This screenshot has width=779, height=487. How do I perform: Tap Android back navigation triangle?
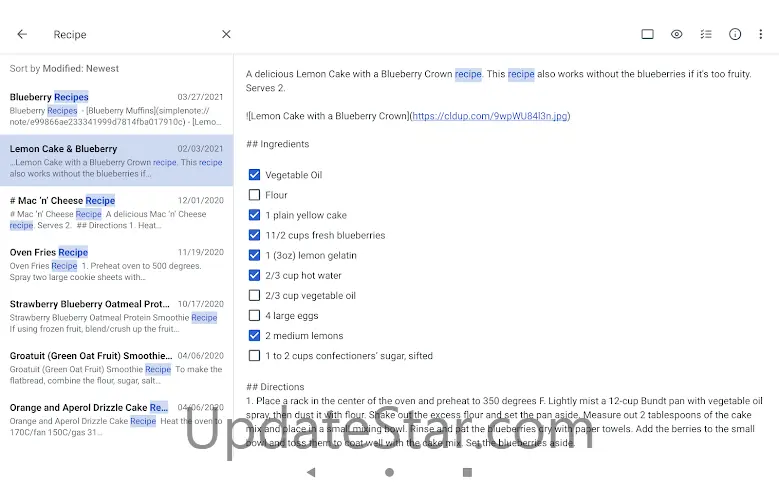pos(311,472)
